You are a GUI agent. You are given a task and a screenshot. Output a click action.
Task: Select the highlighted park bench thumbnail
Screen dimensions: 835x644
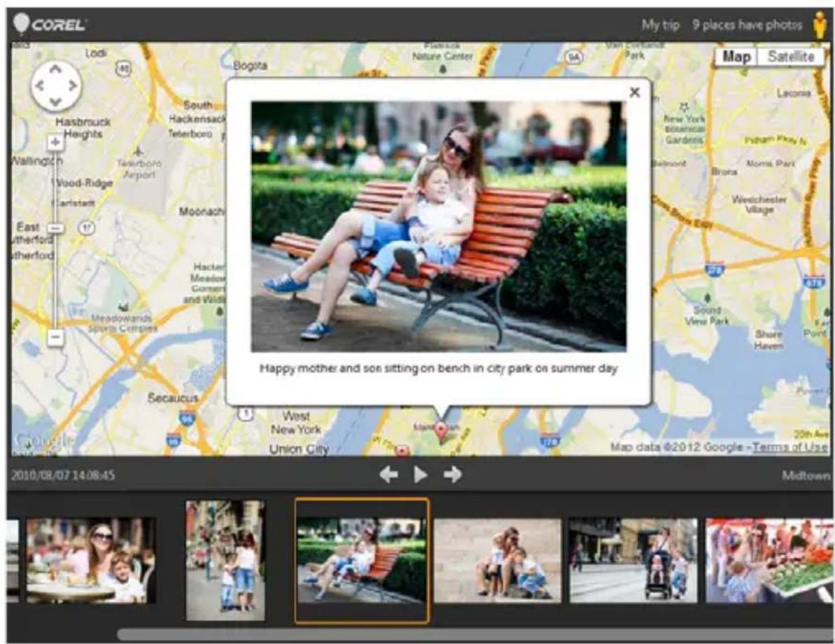coord(362,561)
